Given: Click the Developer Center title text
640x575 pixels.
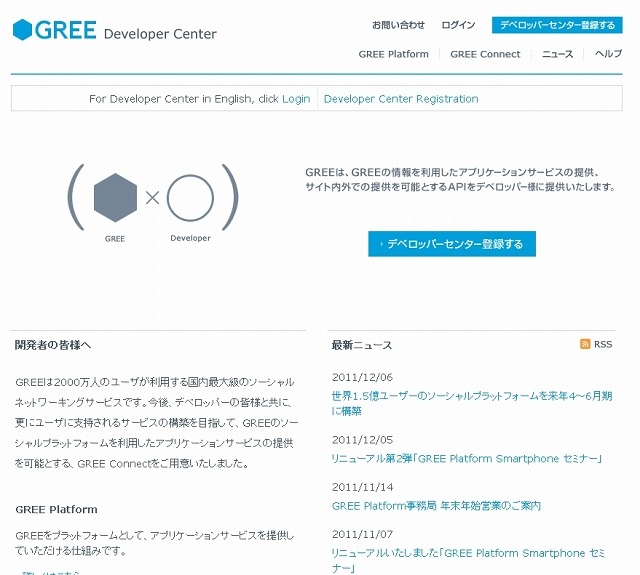Looking at the screenshot, I should click(160, 34).
